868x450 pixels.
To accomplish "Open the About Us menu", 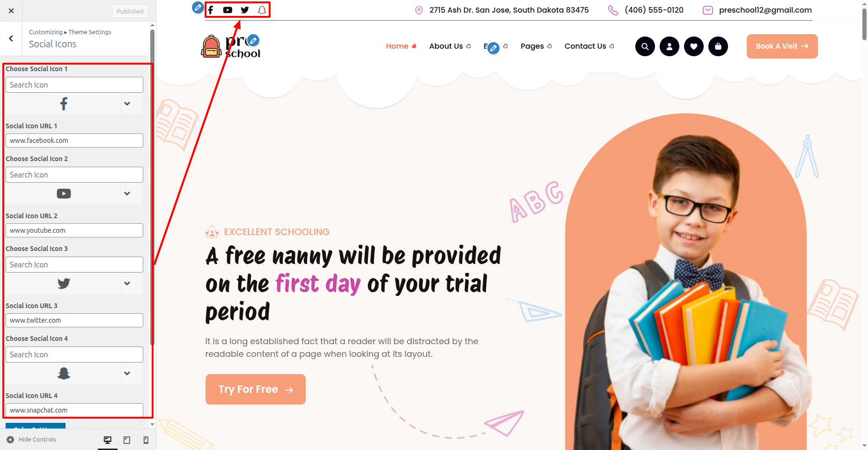I will (x=450, y=46).
